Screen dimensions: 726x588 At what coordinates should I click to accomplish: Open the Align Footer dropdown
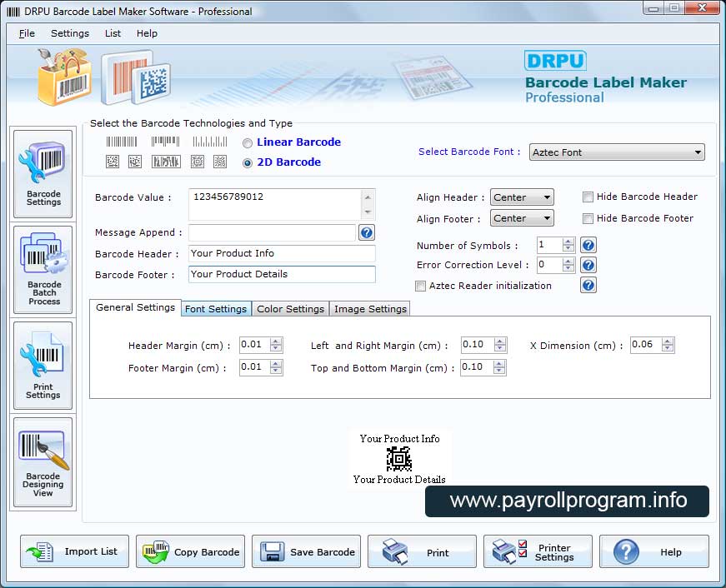point(522,218)
